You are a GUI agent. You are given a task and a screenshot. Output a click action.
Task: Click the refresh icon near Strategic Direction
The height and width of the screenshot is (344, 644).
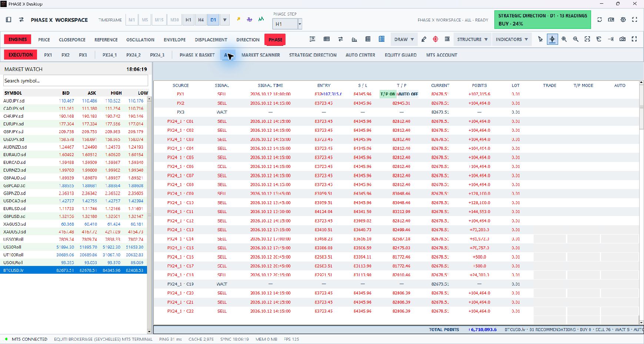(x=600, y=20)
